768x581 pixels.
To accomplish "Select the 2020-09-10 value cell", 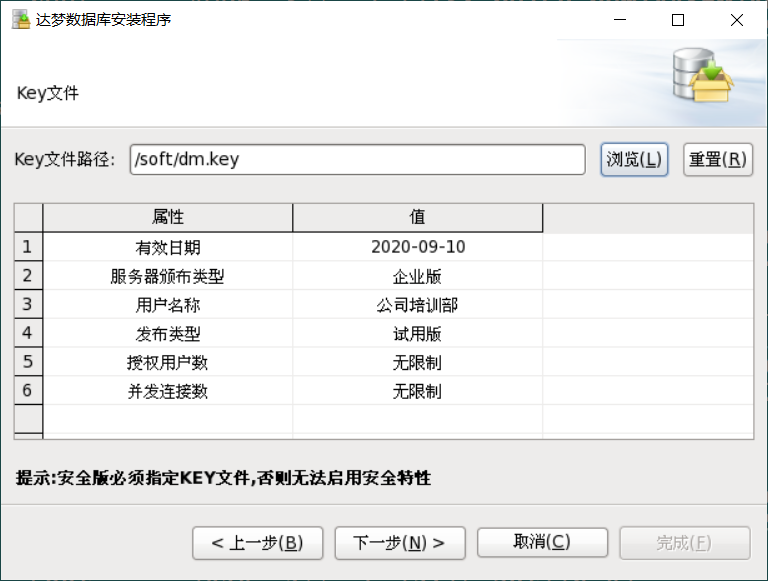I will [x=418, y=247].
